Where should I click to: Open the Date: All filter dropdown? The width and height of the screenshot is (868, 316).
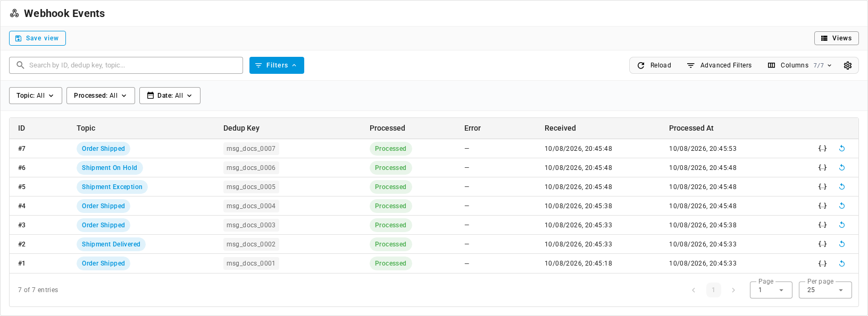tap(170, 96)
